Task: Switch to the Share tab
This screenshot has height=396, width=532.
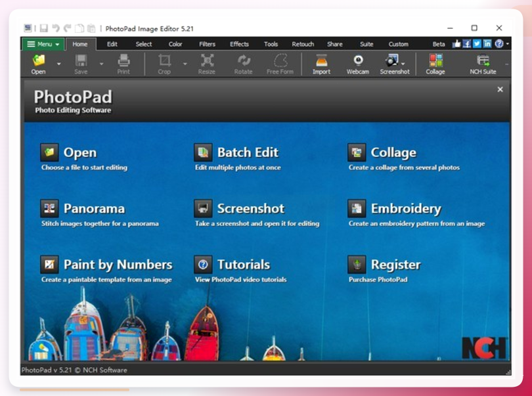Action: coord(335,44)
